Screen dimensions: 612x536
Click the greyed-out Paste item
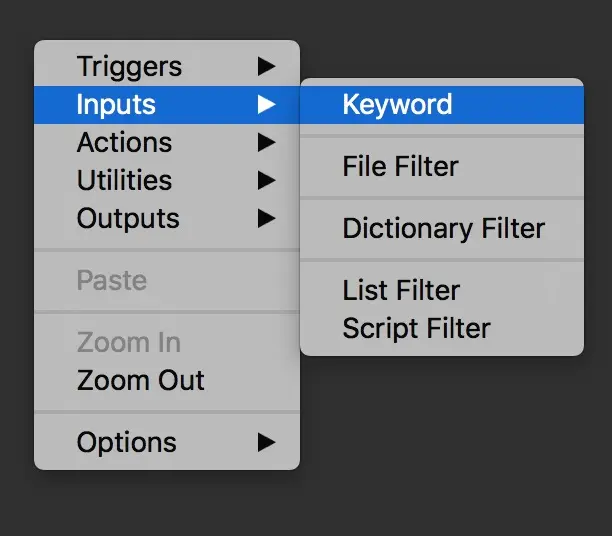111,281
